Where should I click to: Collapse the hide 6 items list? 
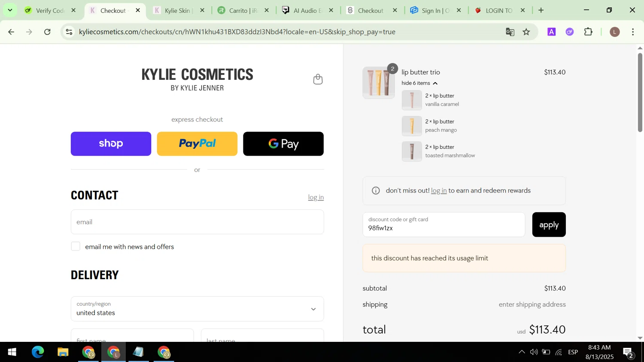click(419, 83)
